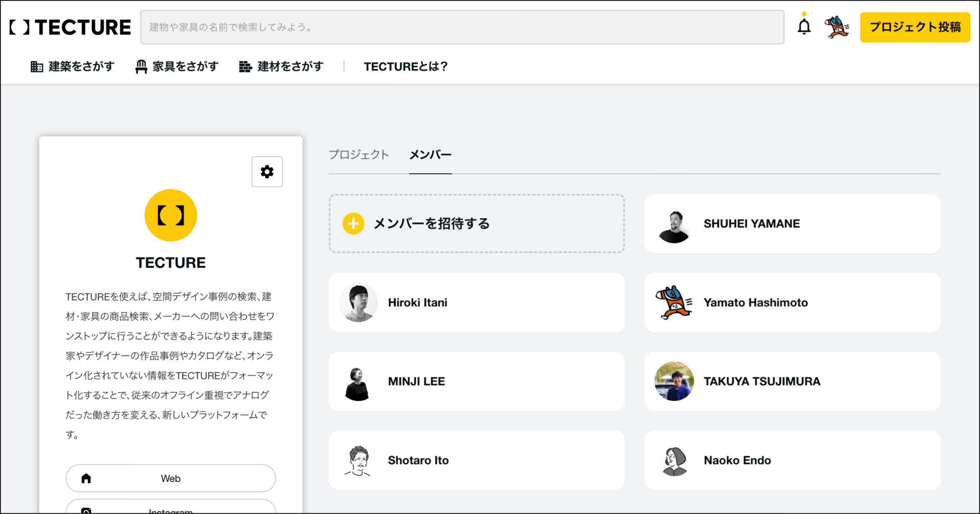Switch to the プロジェクト tab
This screenshot has height=514, width=980.
coord(359,155)
